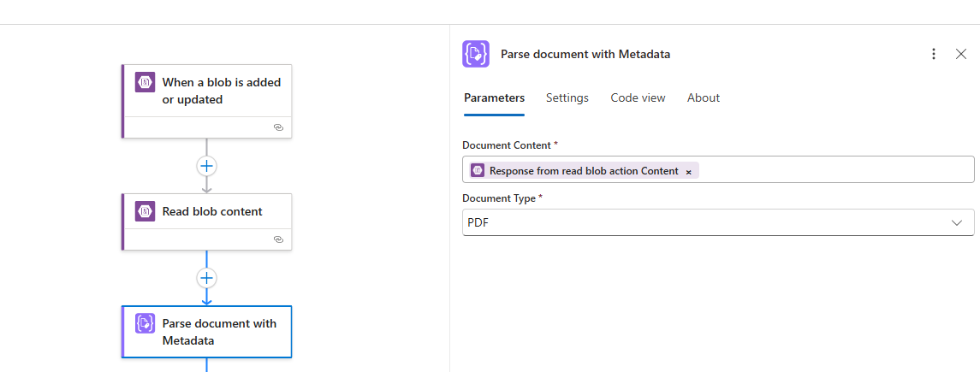Open the Settings tab
The width and height of the screenshot is (980, 372).
(567, 98)
